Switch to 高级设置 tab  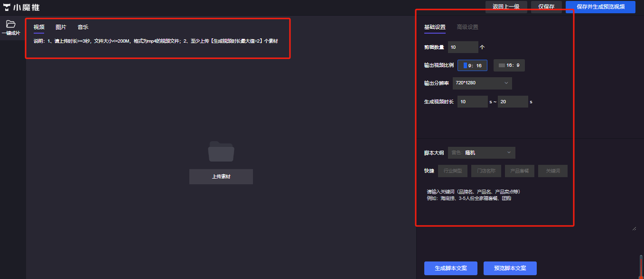(x=467, y=27)
